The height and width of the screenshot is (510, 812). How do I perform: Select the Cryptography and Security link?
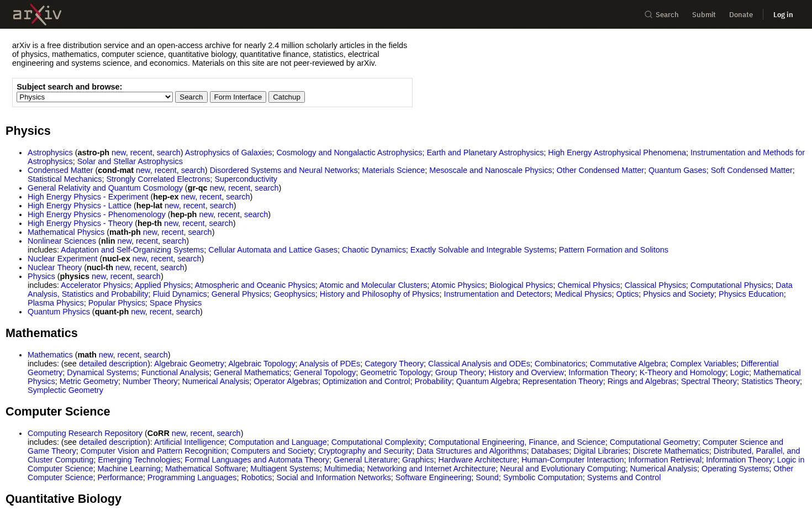click(365, 451)
